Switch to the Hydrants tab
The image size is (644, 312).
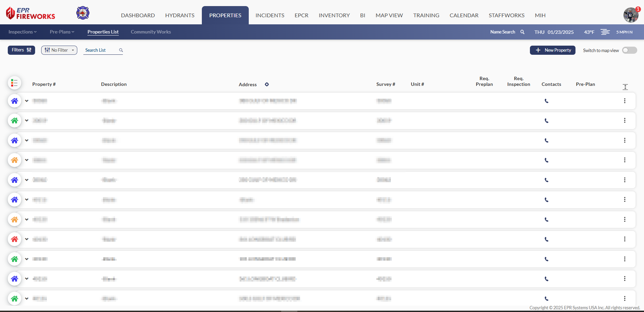[x=180, y=16]
